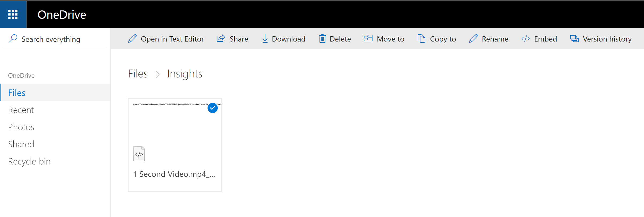Click the Delete trash can icon
The image size is (644, 217).
(x=322, y=39)
